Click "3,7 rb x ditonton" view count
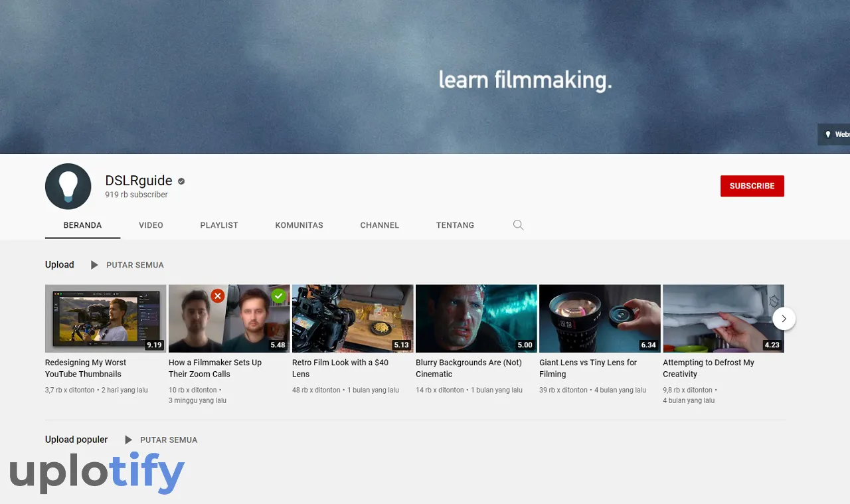 tap(70, 390)
